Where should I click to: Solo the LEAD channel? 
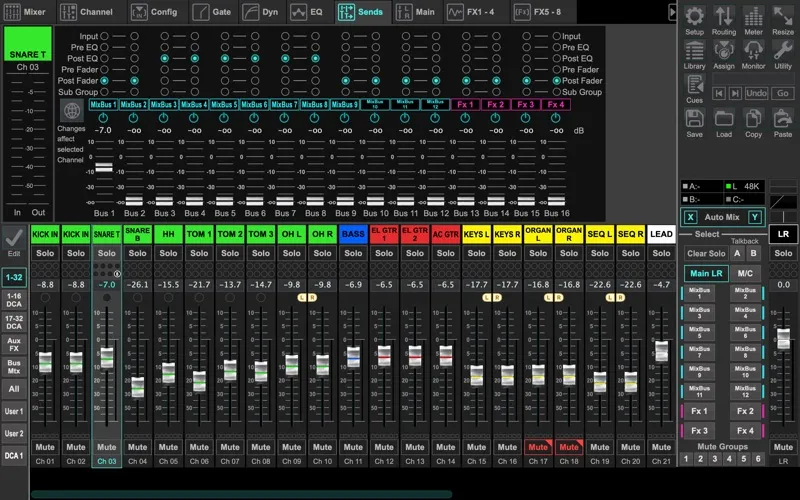click(x=661, y=253)
